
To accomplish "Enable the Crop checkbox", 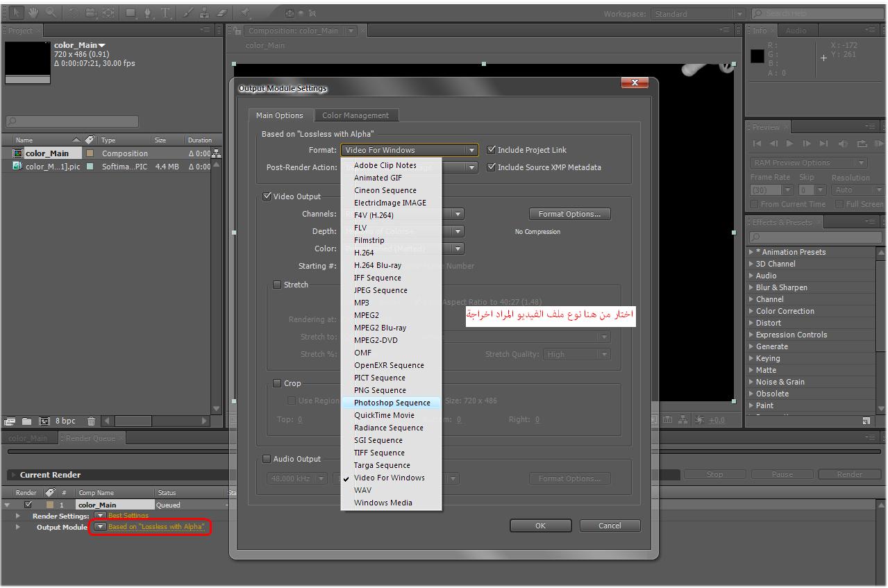I will (277, 383).
